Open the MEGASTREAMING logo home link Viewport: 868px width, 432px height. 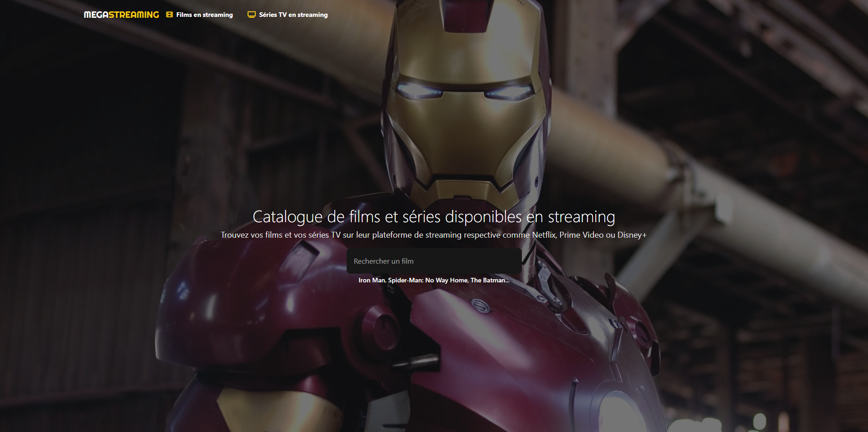(x=121, y=15)
